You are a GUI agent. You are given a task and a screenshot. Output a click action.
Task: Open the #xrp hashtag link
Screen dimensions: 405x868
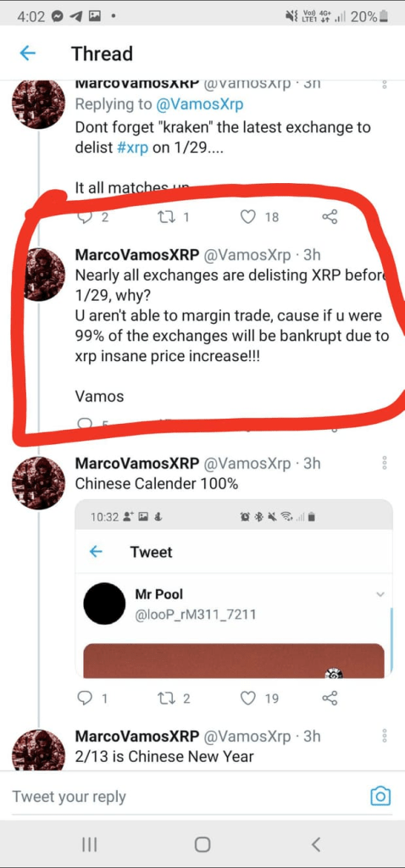[x=131, y=150]
